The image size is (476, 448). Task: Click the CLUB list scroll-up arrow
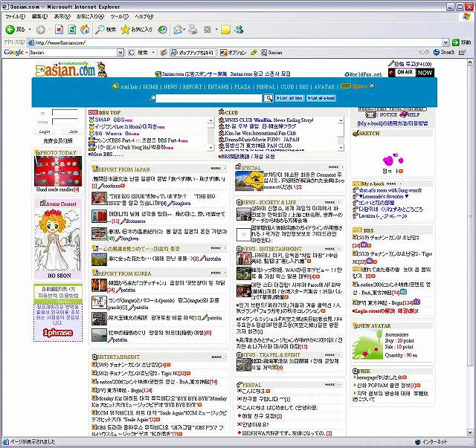(x=341, y=120)
